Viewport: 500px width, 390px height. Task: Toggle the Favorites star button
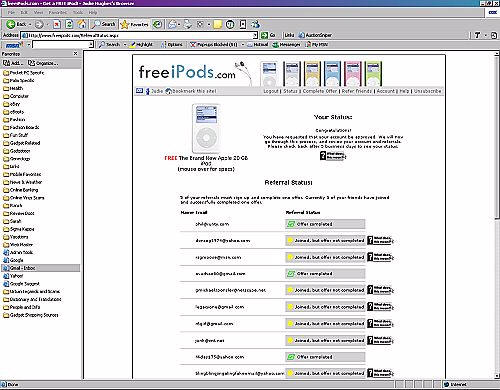pos(134,24)
